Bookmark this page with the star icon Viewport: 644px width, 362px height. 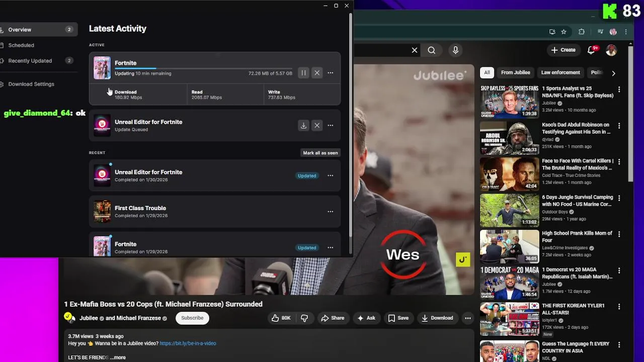pyautogui.click(x=563, y=32)
